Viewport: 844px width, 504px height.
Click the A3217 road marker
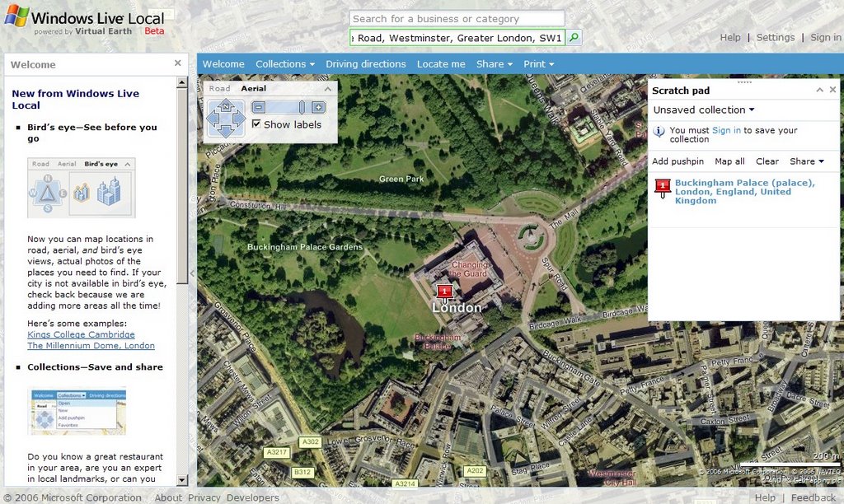pyautogui.click(x=277, y=452)
